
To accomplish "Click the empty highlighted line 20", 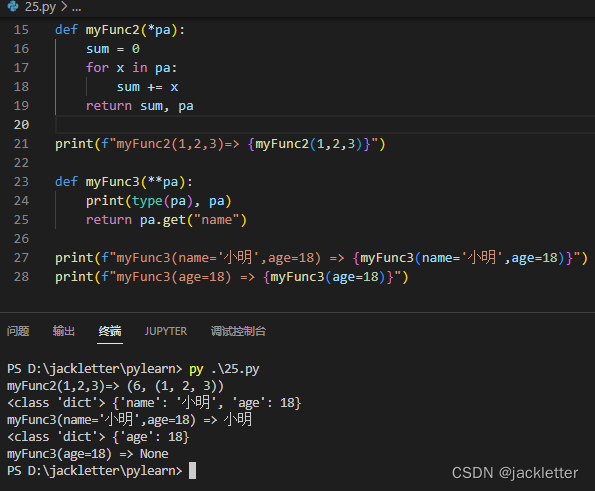I will coord(325,124).
